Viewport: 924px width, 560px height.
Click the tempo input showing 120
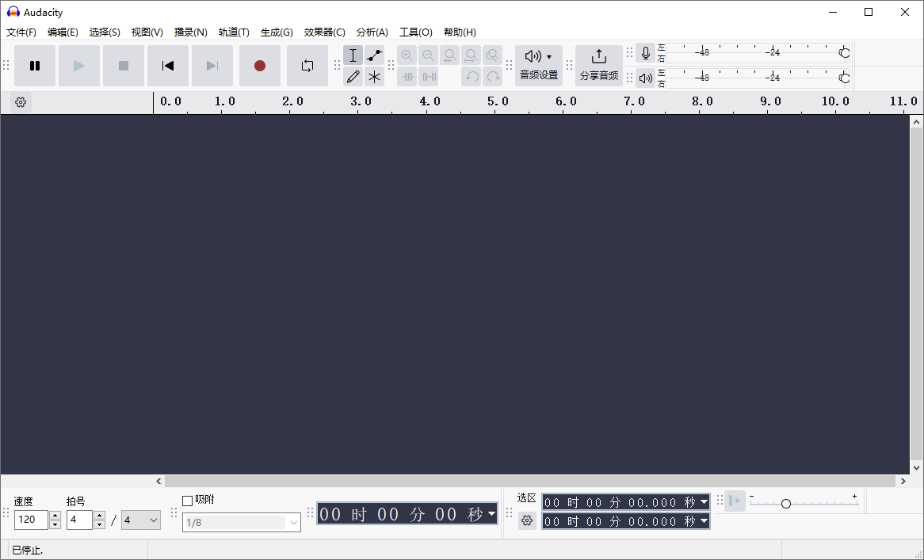(31, 520)
